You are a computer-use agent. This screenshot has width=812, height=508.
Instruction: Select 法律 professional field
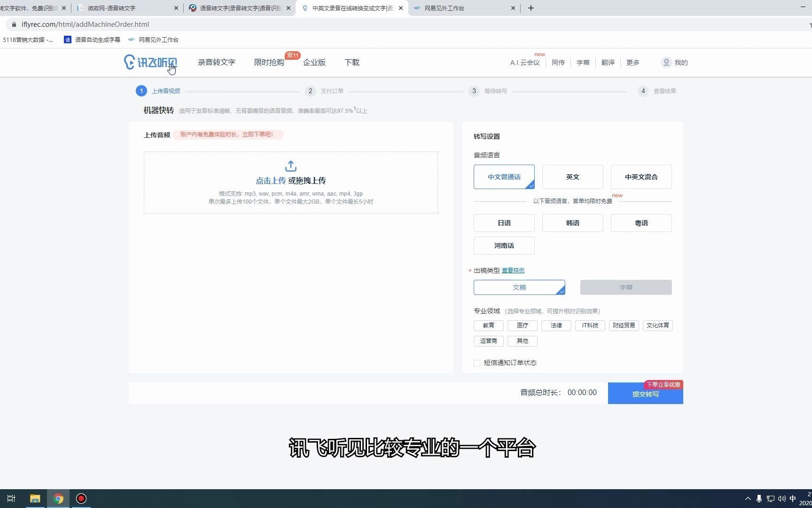pos(556,325)
